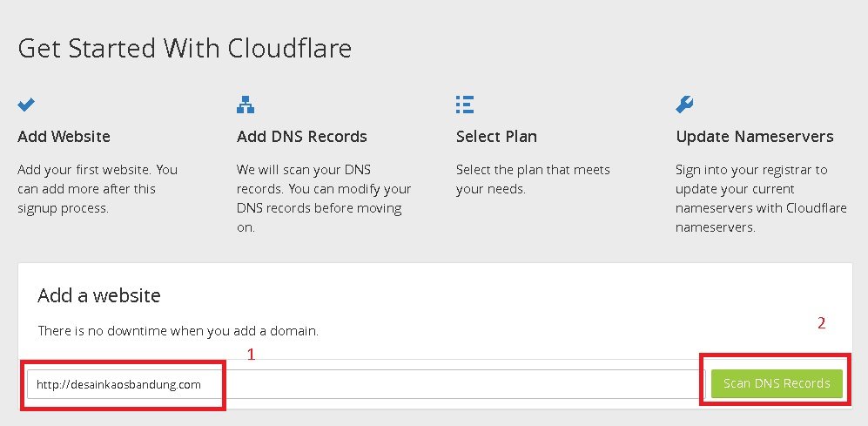This screenshot has width=868, height=426.
Task: Click the red number 1 annotation
Action: click(x=251, y=355)
